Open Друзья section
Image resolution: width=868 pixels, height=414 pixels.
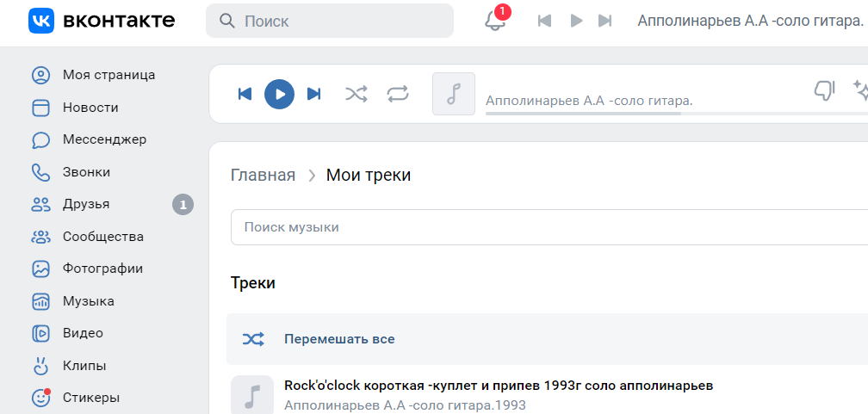86,204
